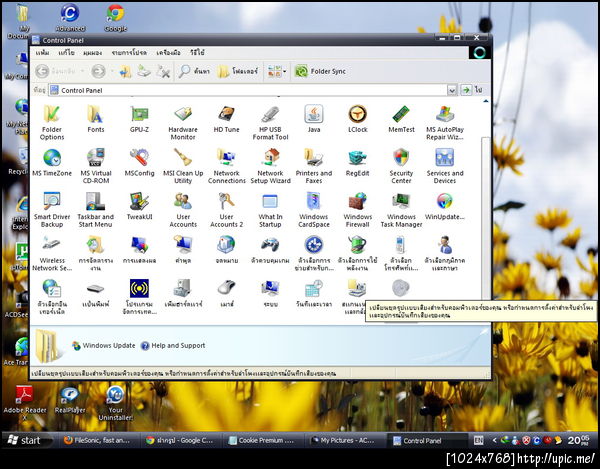Open MSI Clean Up Utility
600x469 pixels.
pyautogui.click(x=183, y=166)
